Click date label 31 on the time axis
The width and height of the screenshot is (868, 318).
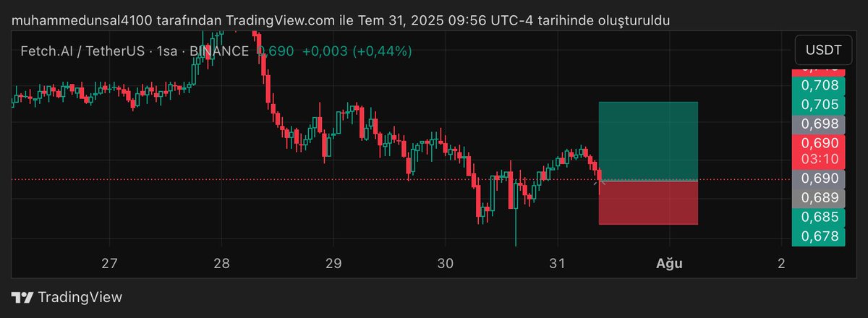click(557, 263)
